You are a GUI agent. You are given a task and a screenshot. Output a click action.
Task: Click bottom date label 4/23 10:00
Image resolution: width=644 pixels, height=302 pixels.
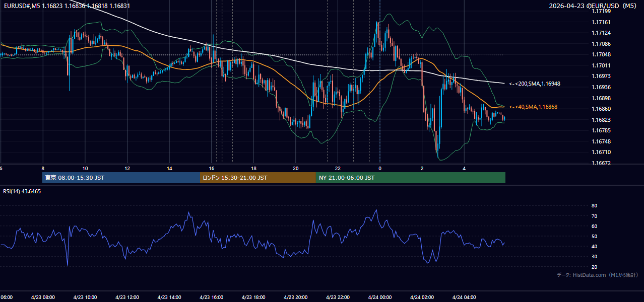tap(85, 297)
